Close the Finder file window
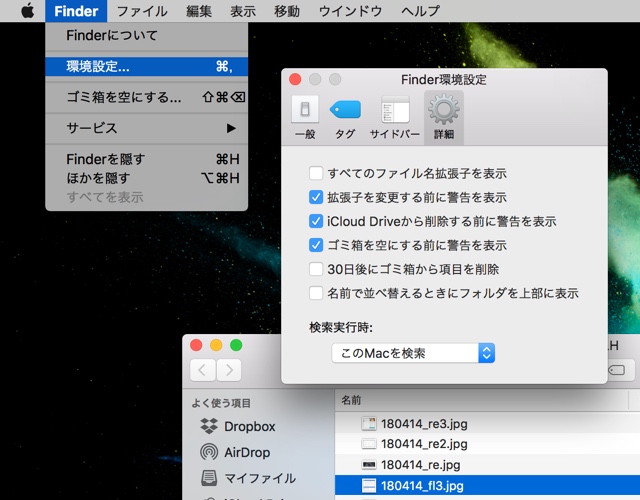The width and height of the screenshot is (640, 500). [196, 345]
